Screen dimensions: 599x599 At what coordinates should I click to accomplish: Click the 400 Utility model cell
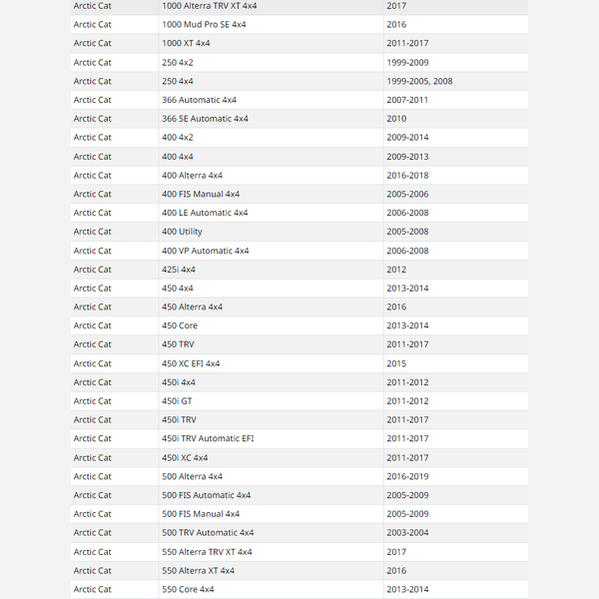271,232
